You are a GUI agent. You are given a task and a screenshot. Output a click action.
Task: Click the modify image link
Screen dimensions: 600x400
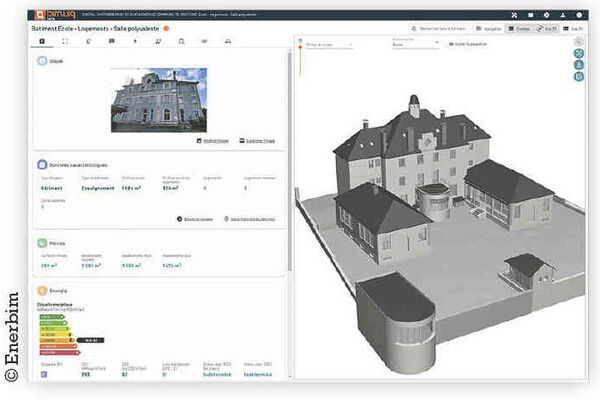click(213, 141)
